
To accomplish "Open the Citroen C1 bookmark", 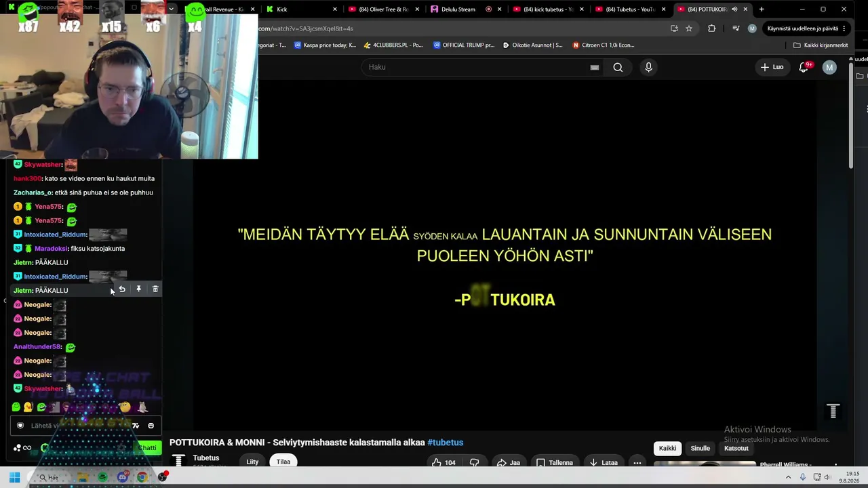I will pyautogui.click(x=604, y=45).
